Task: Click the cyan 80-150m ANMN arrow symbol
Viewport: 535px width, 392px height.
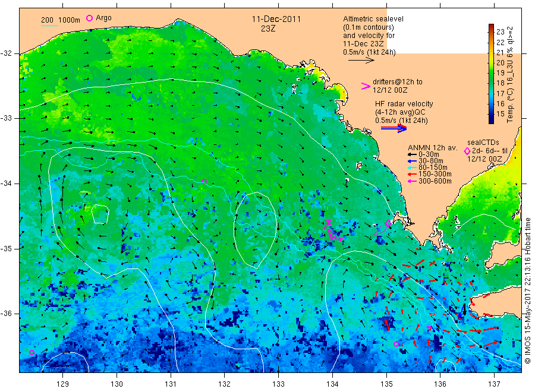Action: coord(412,167)
